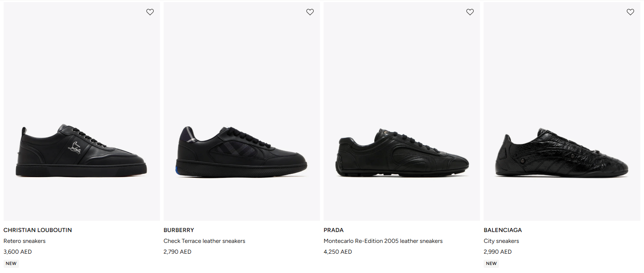This screenshot has width=644, height=273.
Task: Click the 3,600 AED price
Action: click(x=18, y=252)
